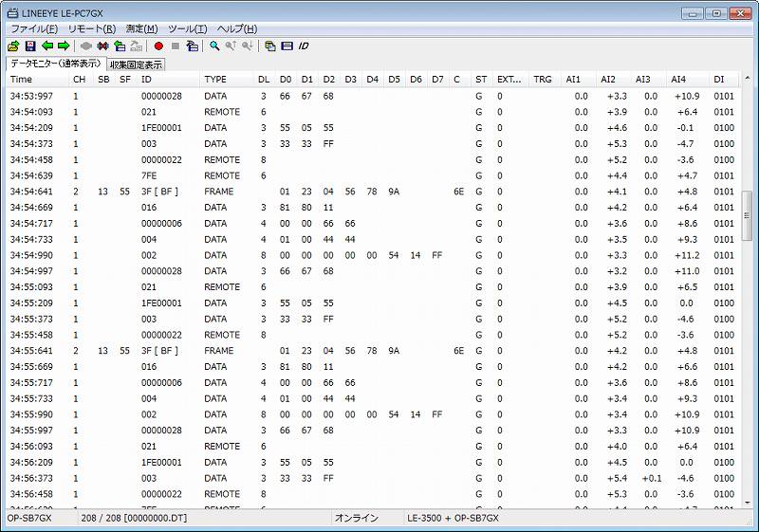
Task: Click the vertical scrollbar down arrow
Action: pyautogui.click(x=747, y=504)
